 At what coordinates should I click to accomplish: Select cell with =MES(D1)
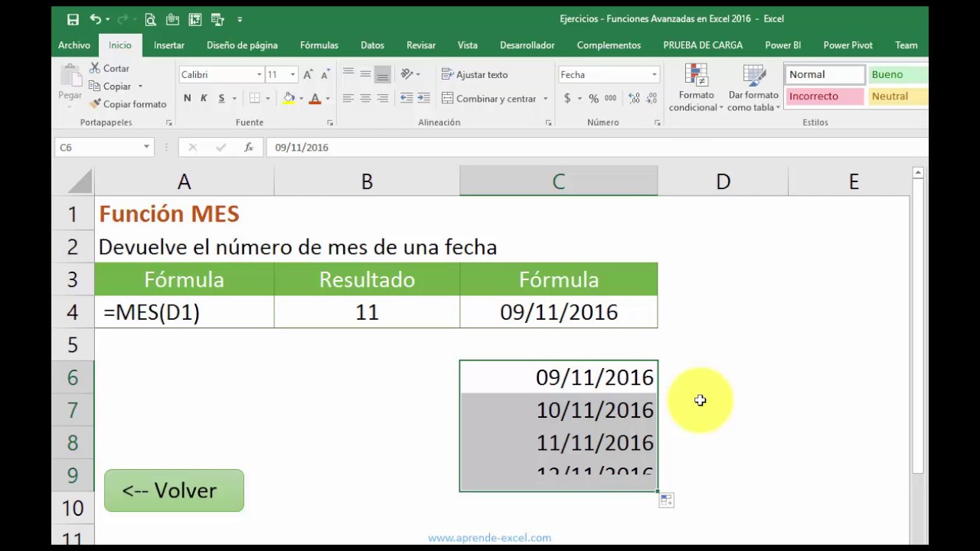coord(184,312)
